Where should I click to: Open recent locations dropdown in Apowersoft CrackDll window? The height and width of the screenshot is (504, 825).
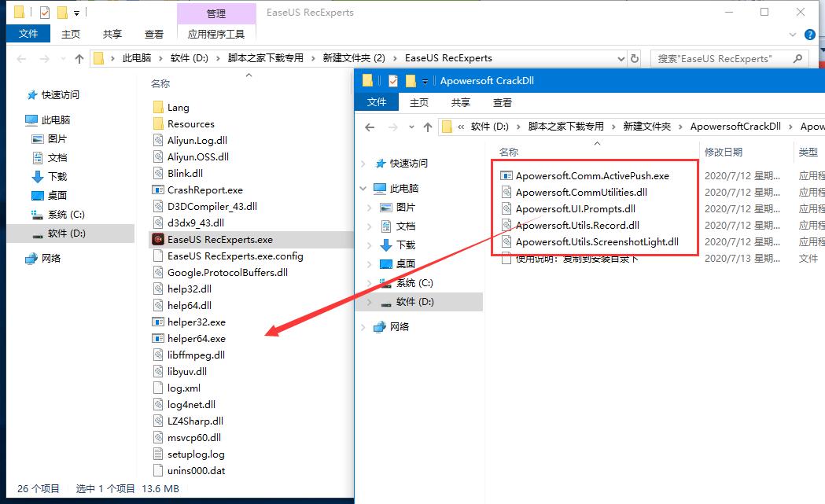[x=411, y=127]
